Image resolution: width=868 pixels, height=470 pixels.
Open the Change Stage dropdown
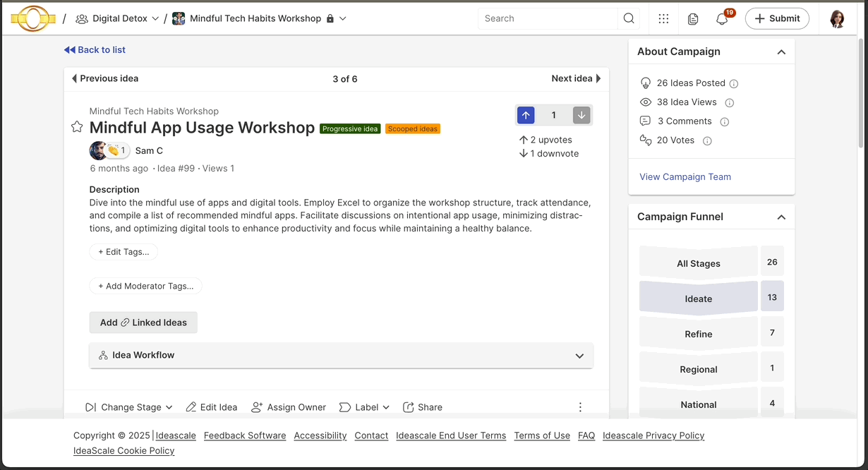[x=129, y=407]
